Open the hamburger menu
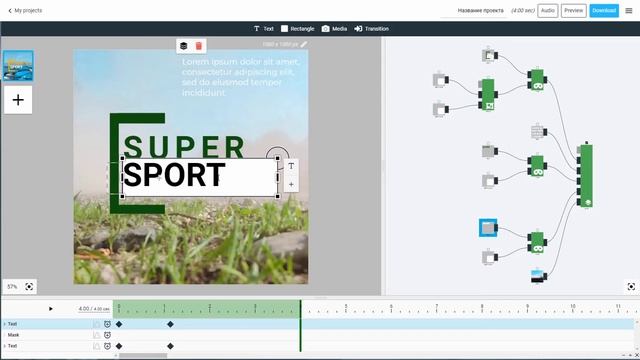This screenshot has width=640, height=360. (x=629, y=11)
